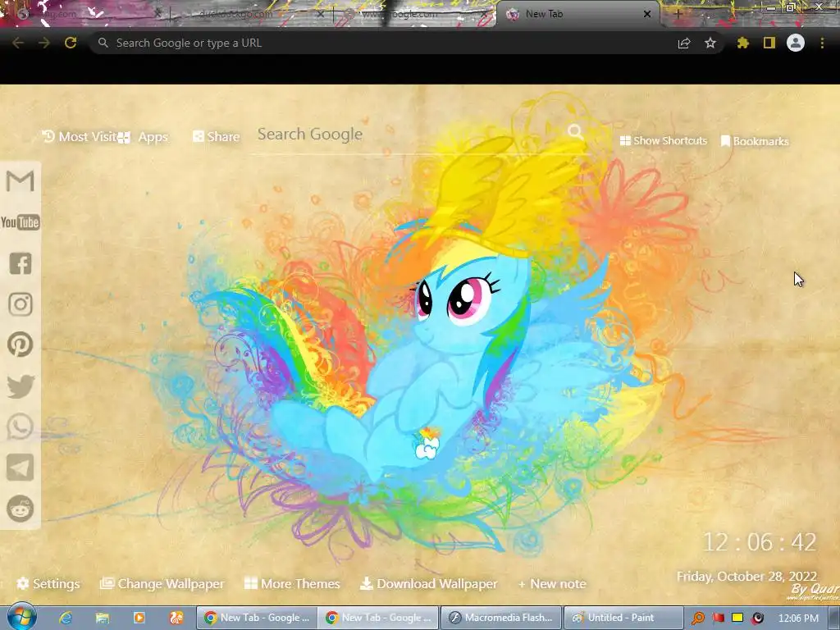Go back with the browser back arrow
The image size is (840, 630).
pos(18,43)
